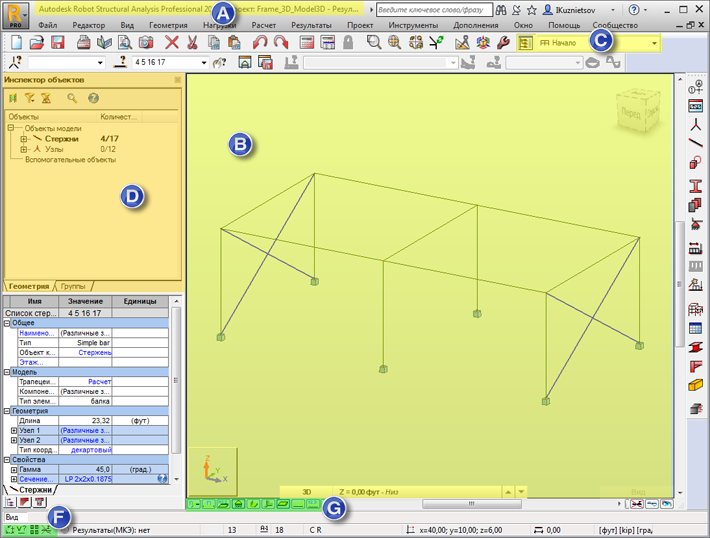Screen dimensions: 710x538
Task: Open the Результаты menu
Action: pos(311,25)
